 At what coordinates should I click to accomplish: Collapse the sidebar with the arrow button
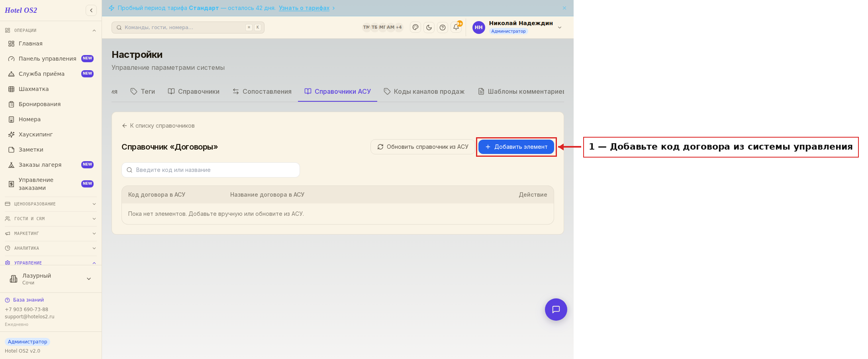click(x=91, y=10)
